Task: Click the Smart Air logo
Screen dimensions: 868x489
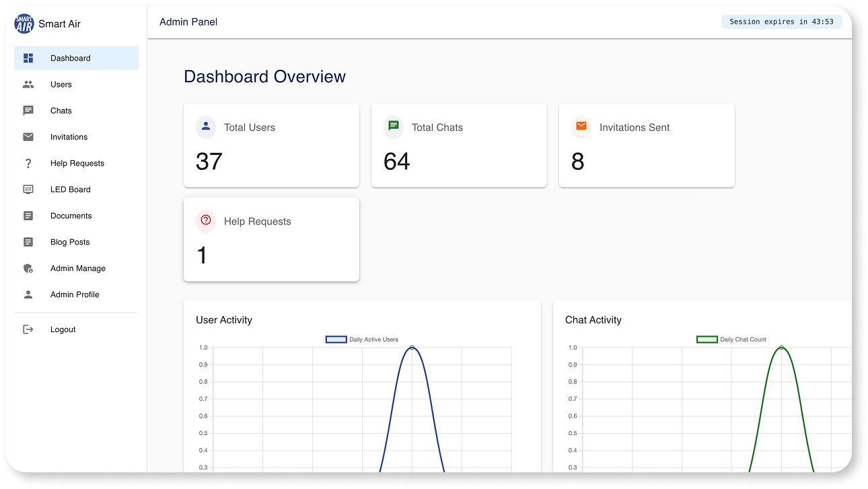Action: click(24, 24)
